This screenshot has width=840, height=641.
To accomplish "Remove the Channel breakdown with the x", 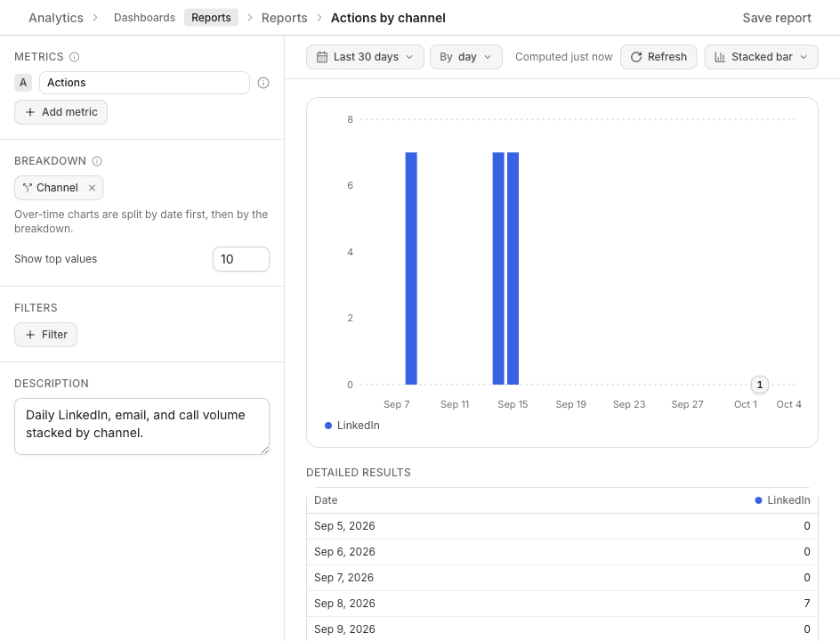I will pyautogui.click(x=93, y=188).
